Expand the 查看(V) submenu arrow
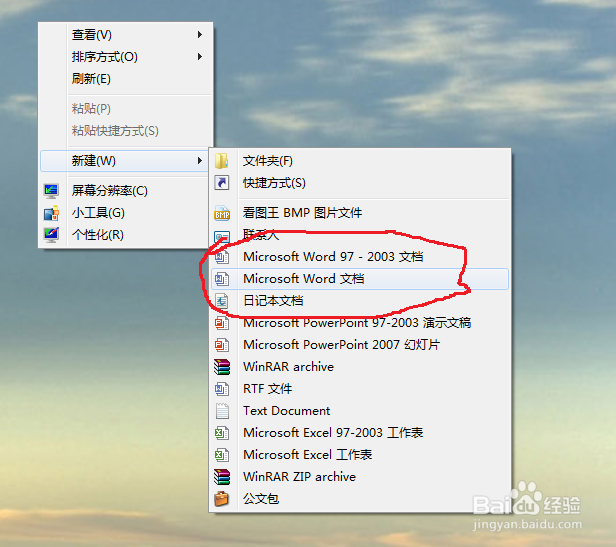This screenshot has width=616, height=547. point(200,35)
